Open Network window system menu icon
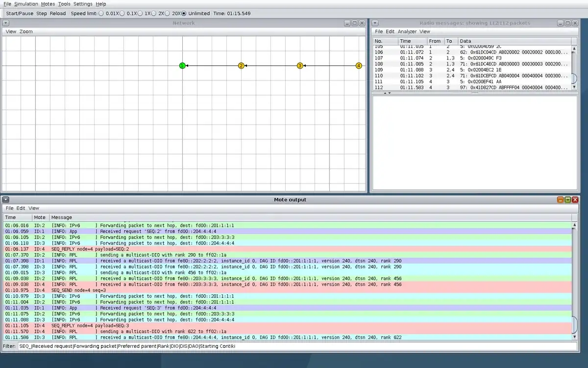 point(6,23)
